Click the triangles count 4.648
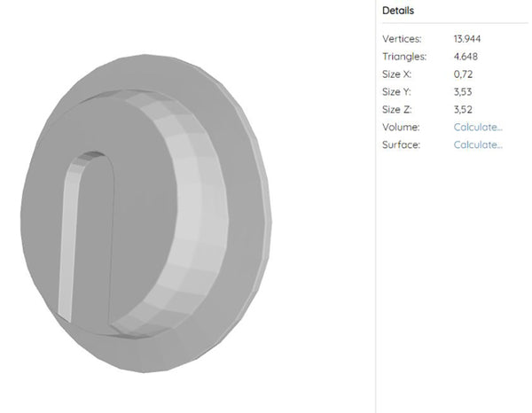This screenshot has width=532, height=413. coord(465,57)
